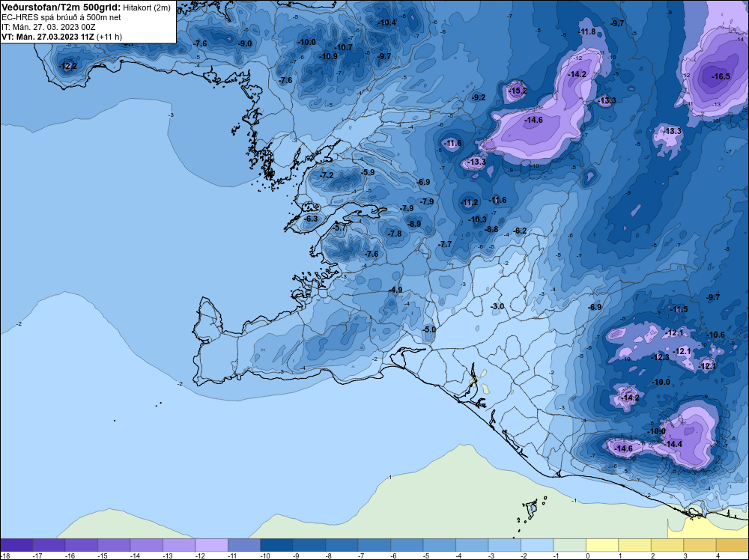Image resolution: width=749 pixels, height=560 pixels.
Task: Click the -3.0 temperature label
Action: [x=497, y=306]
